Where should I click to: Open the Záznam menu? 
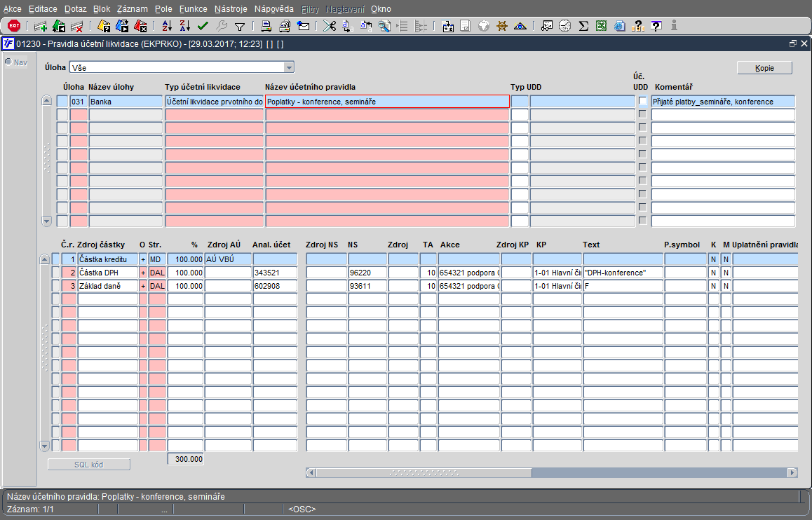(132, 9)
